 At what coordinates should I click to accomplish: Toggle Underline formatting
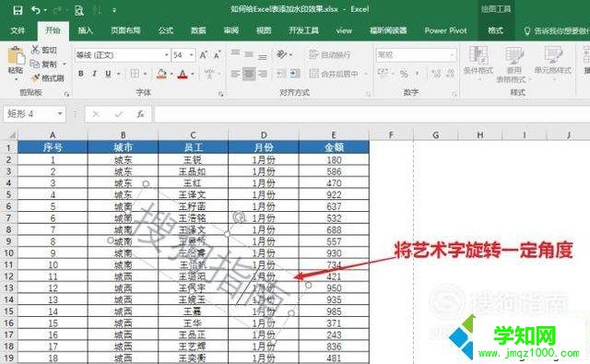click(x=109, y=74)
